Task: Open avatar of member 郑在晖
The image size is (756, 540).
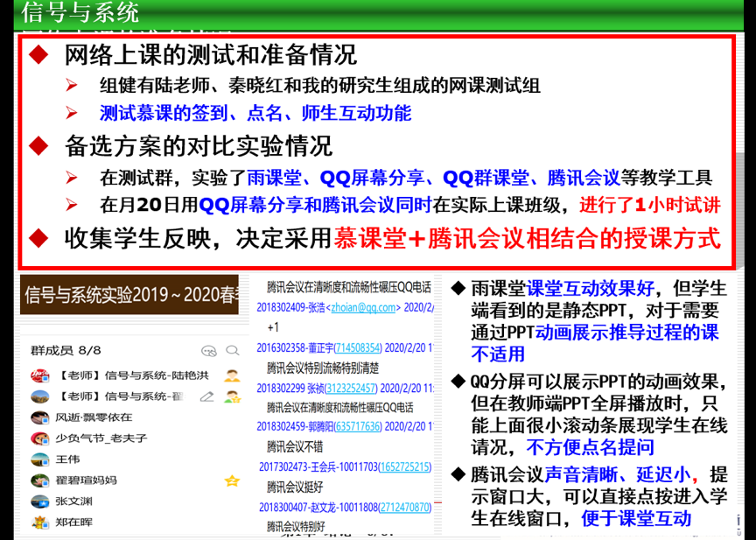Action: click(x=39, y=522)
